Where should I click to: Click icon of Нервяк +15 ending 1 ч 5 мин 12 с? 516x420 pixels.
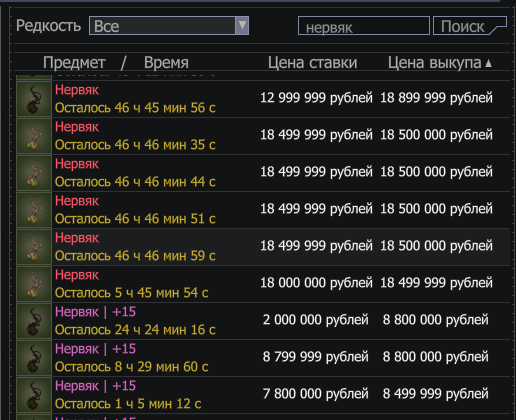(x=34, y=395)
